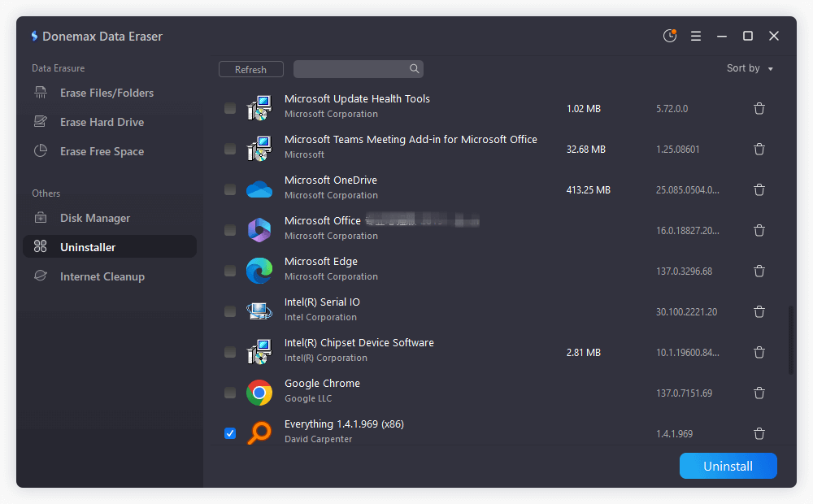Click the Google Chrome app icon

pos(259,393)
